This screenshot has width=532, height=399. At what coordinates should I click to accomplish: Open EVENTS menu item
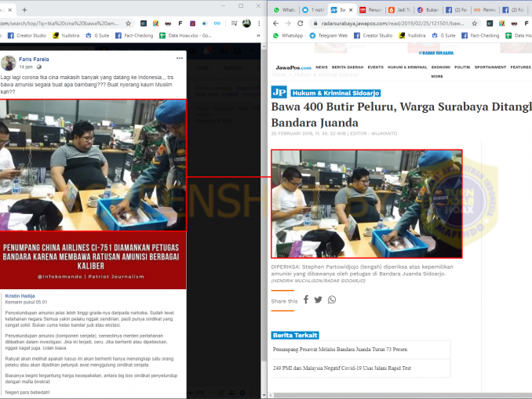[376, 67]
